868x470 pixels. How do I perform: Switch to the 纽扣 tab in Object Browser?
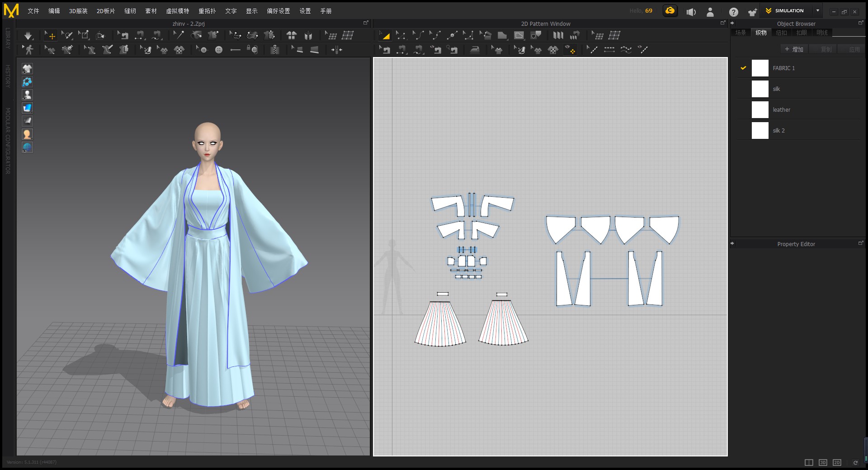pyautogui.click(x=781, y=33)
